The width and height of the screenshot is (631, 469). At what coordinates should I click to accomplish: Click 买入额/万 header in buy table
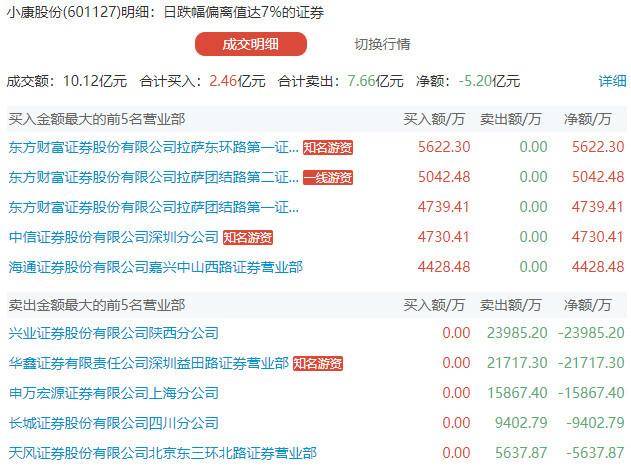click(x=434, y=119)
